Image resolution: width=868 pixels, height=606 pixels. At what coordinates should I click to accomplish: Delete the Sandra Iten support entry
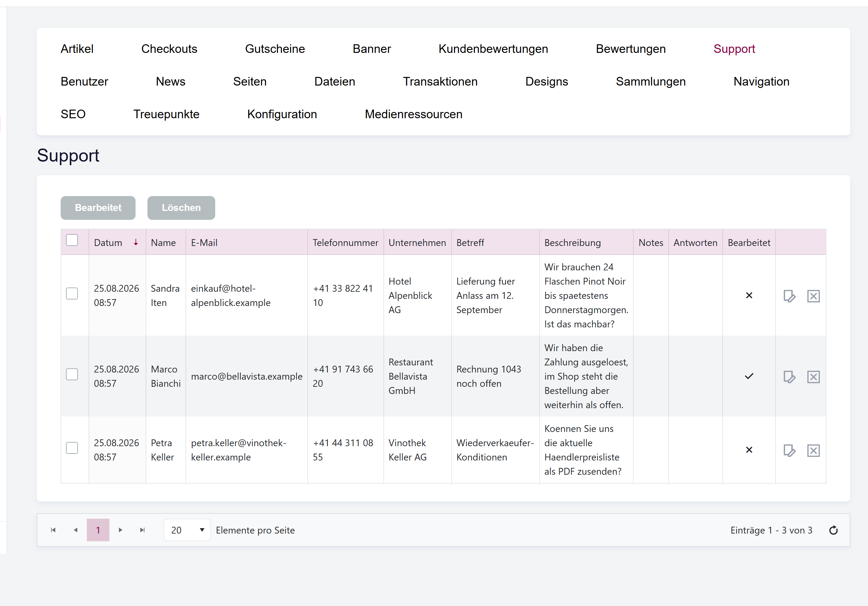point(813,296)
